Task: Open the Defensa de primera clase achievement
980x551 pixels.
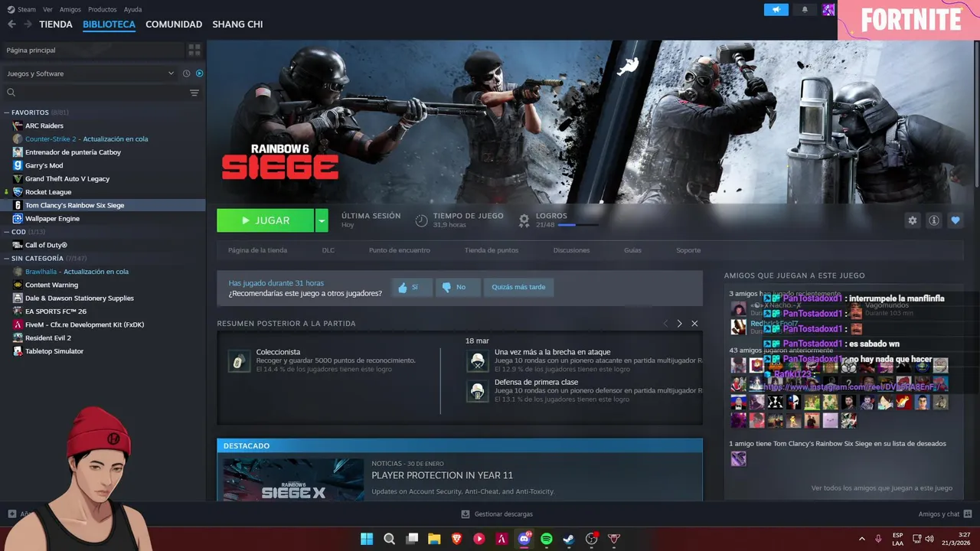Action: tap(536, 382)
